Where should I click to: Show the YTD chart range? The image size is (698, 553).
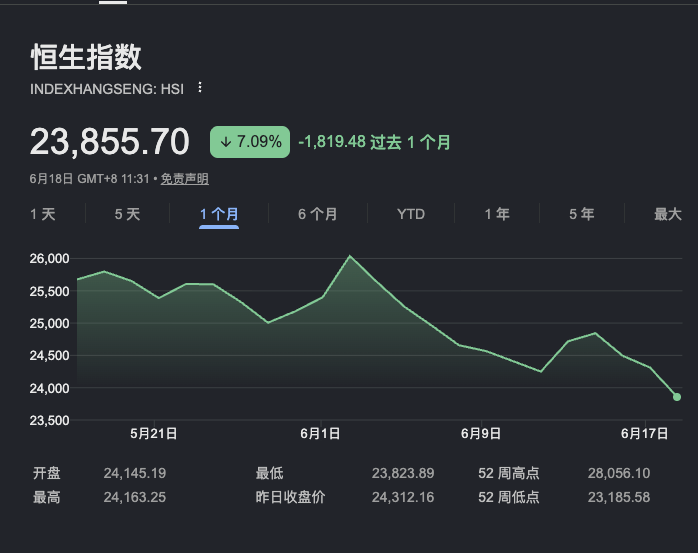point(411,214)
